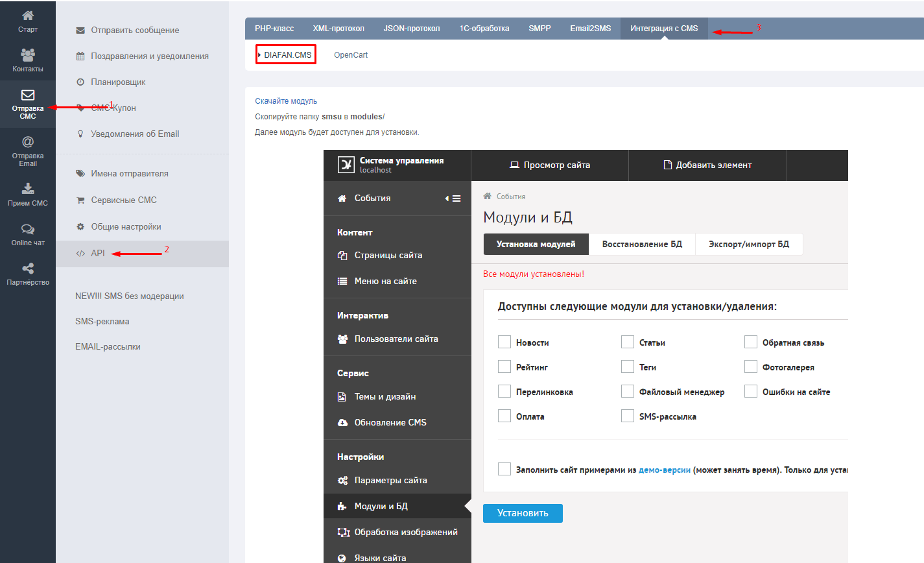Choose the OpenCart sub-tab
Viewport: 924px width, 563px height.
351,55
